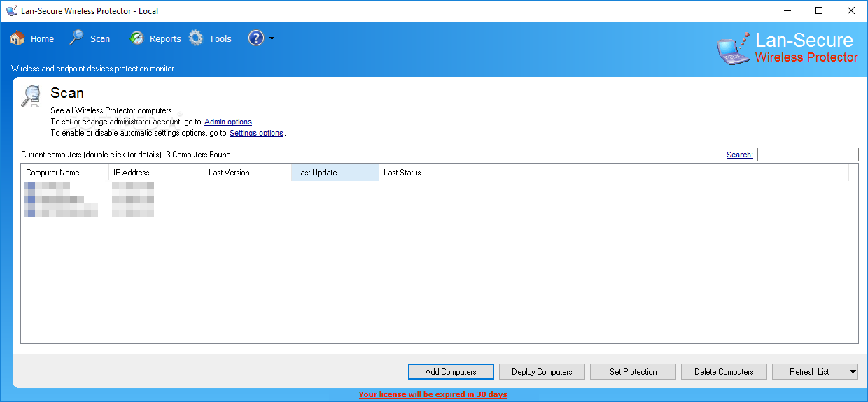Expand the Help dropdown arrow

(x=272, y=38)
